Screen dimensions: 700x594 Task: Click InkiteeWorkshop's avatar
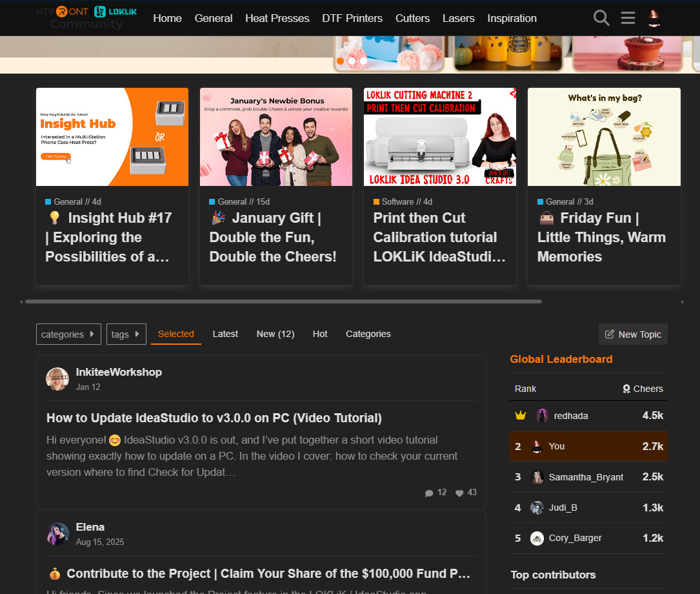(x=57, y=379)
